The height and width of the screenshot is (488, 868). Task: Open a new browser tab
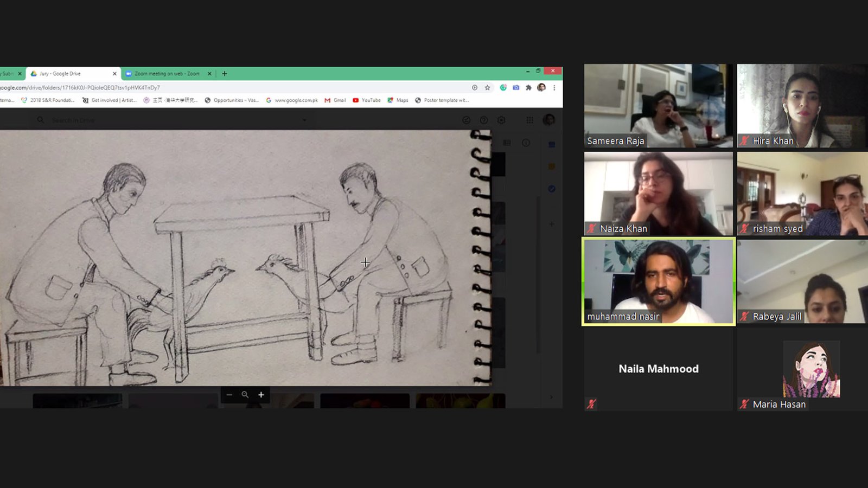tap(225, 74)
